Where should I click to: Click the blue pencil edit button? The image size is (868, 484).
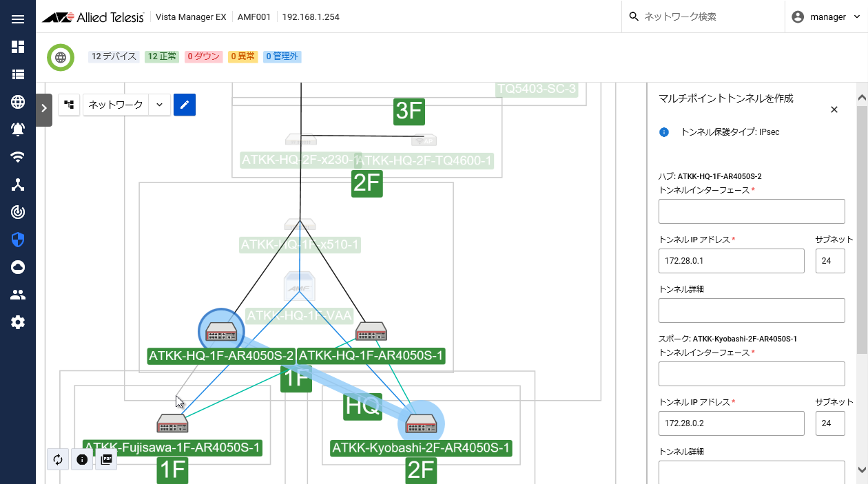coord(185,105)
